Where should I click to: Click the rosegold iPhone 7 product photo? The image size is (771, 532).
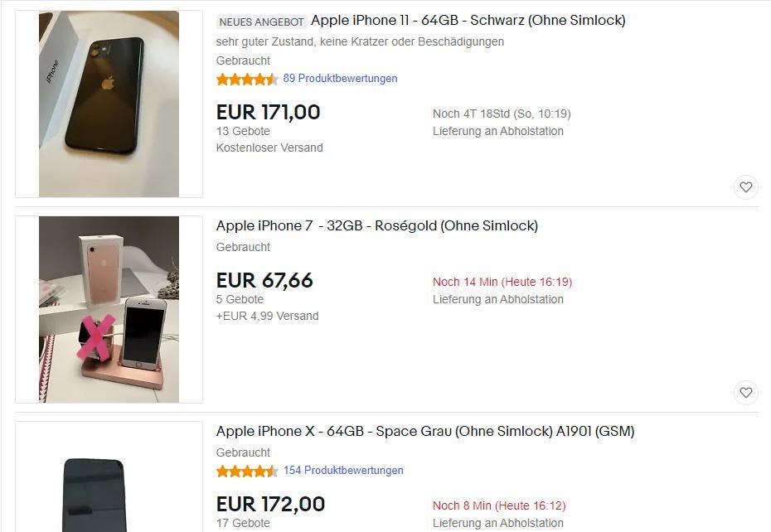pyautogui.click(x=109, y=310)
